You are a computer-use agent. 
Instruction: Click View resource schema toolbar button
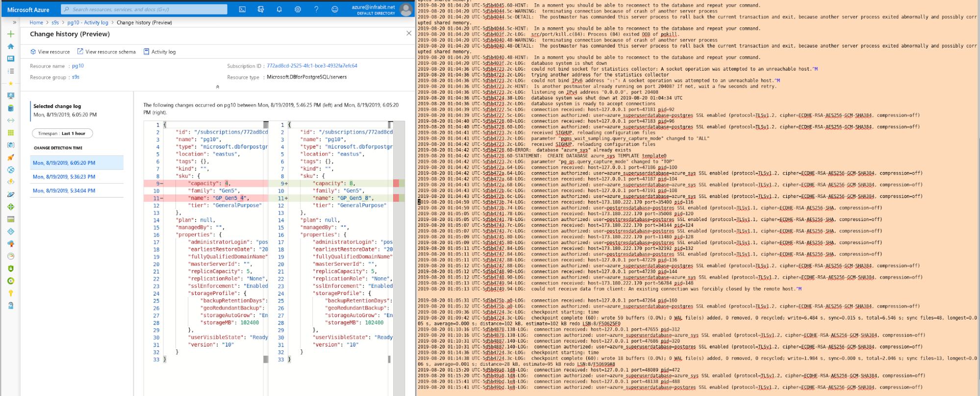point(106,51)
